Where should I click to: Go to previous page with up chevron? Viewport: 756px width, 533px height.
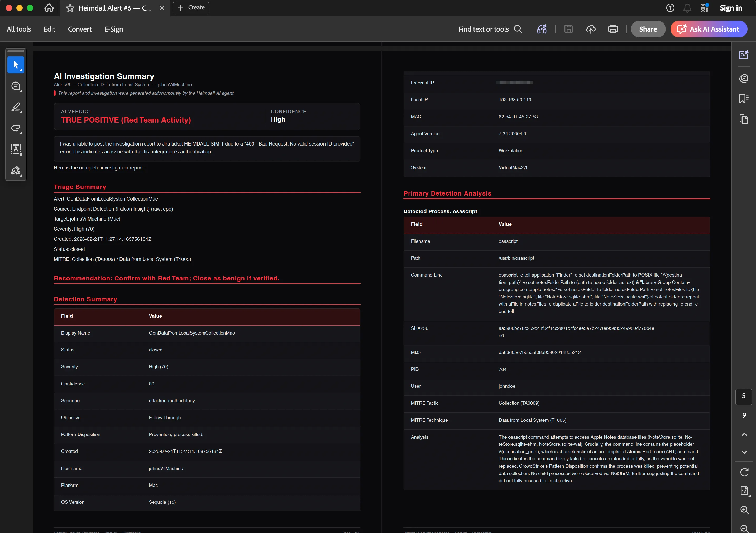pos(744,435)
